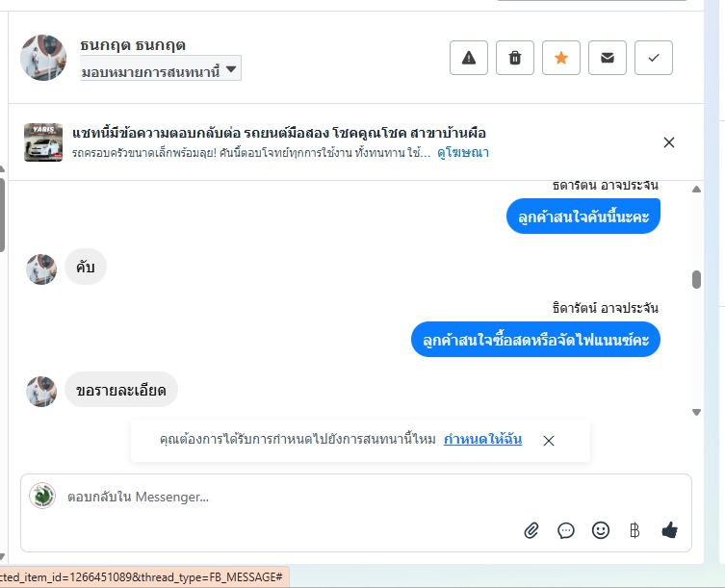The height and width of the screenshot is (588, 725).
Task: Click the Yaris car ad thumbnail
Action: [x=43, y=142]
